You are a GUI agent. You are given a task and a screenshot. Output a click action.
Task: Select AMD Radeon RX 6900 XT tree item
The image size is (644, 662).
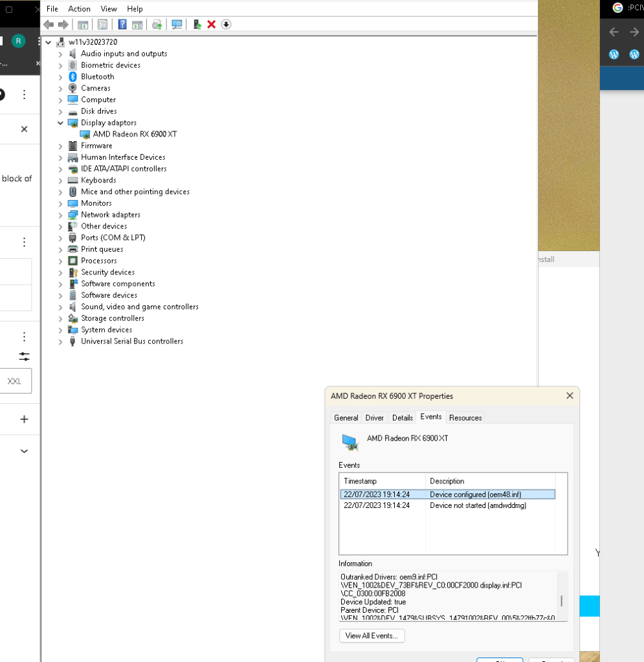pyautogui.click(x=135, y=134)
